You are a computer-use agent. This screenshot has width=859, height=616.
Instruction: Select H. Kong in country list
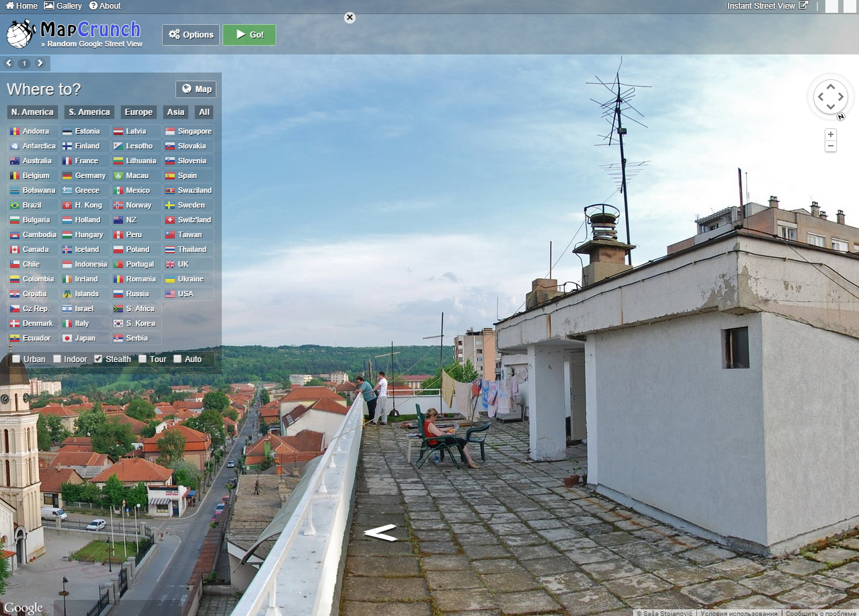point(85,206)
